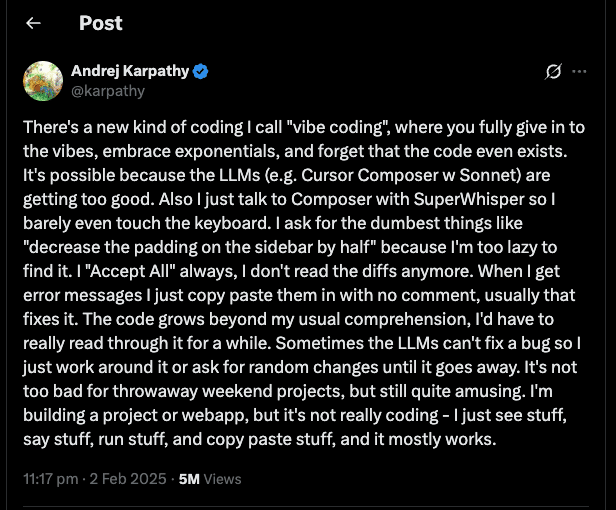This screenshot has height=510, width=616.
Task: Click the "Views" label after 5M
Action: [222, 479]
